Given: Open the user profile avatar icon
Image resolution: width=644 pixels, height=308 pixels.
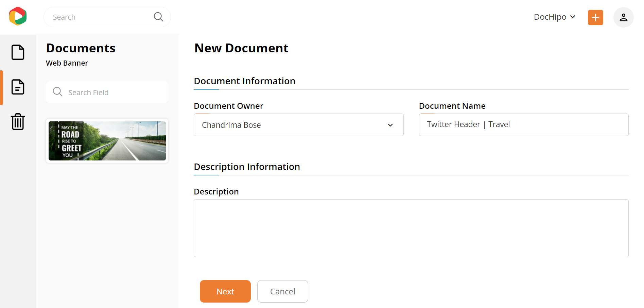Looking at the screenshot, I should (623, 17).
